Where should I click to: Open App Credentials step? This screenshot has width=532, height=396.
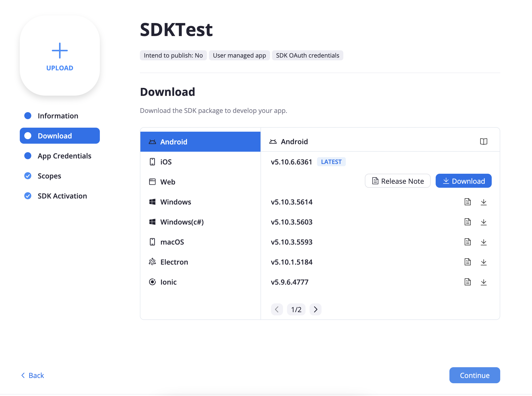click(x=64, y=156)
